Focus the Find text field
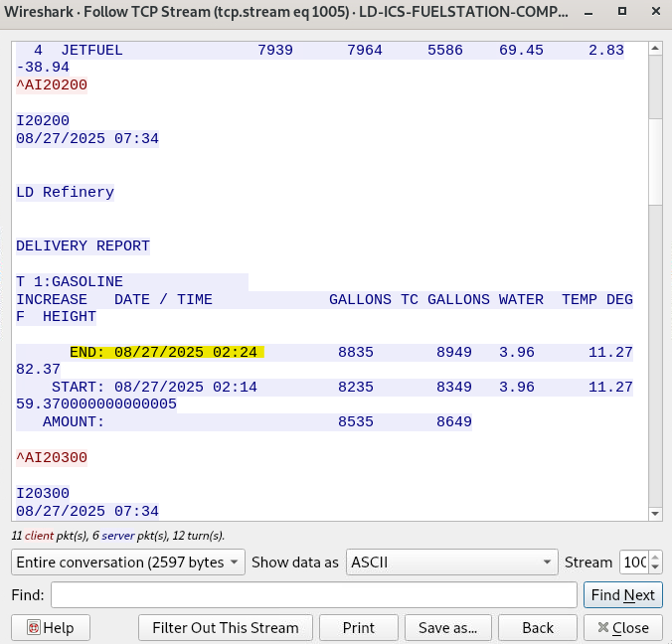The width and height of the screenshot is (672, 644). click(x=313, y=595)
